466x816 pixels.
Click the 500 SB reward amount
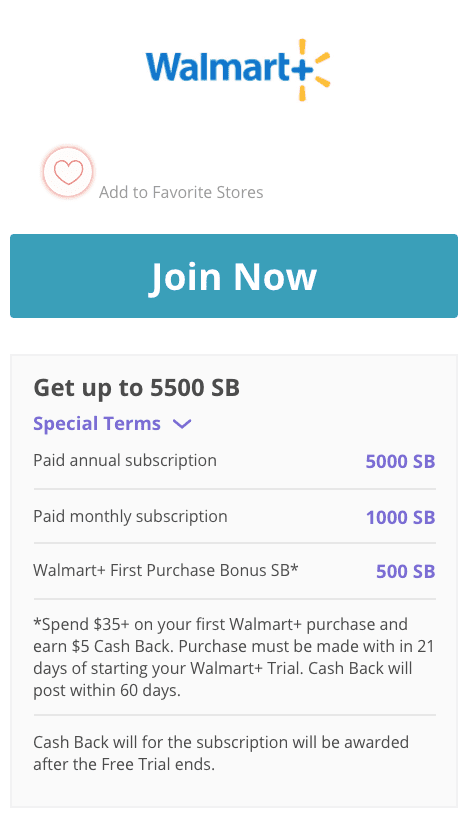(x=406, y=571)
